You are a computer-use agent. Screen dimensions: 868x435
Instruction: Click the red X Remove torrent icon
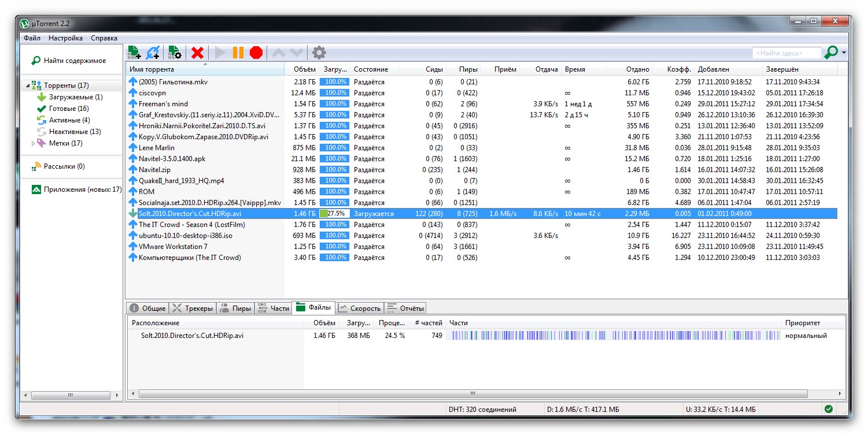pyautogui.click(x=197, y=53)
